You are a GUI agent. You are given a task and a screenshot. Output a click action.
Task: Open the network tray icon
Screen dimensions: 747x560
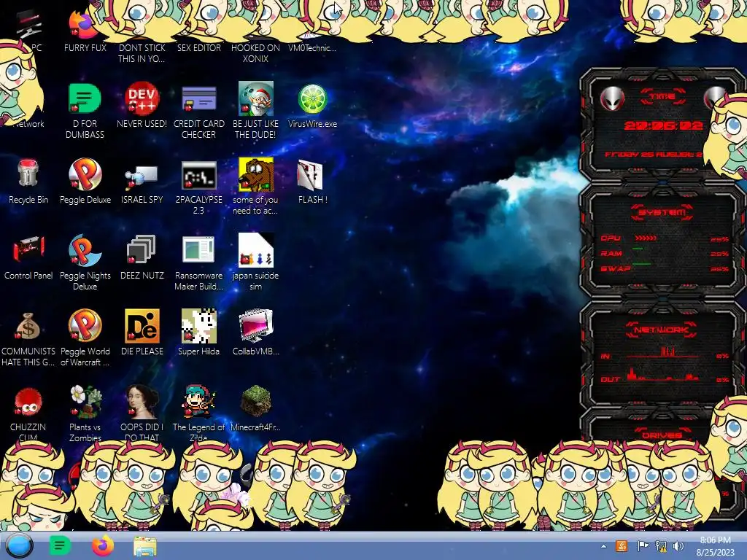[x=661, y=545]
